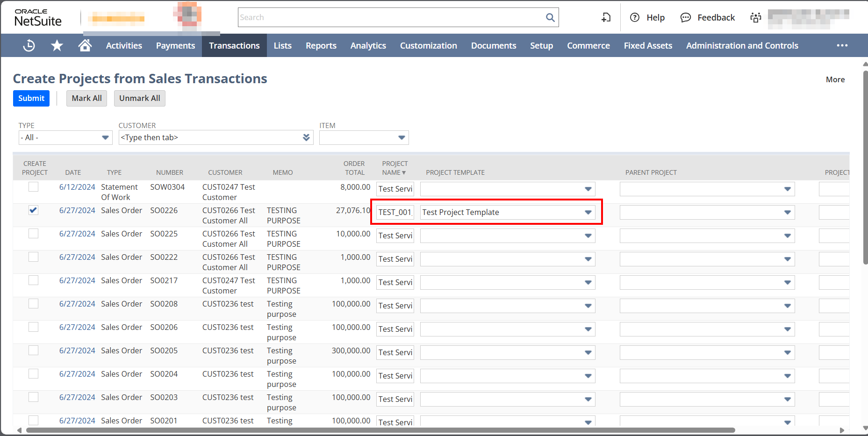The height and width of the screenshot is (436, 868).
Task: Check Create Project box for SOW0304
Action: tap(33, 187)
